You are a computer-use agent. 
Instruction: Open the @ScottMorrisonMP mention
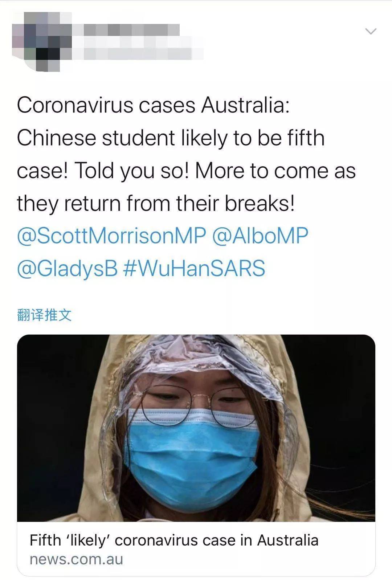point(111,236)
